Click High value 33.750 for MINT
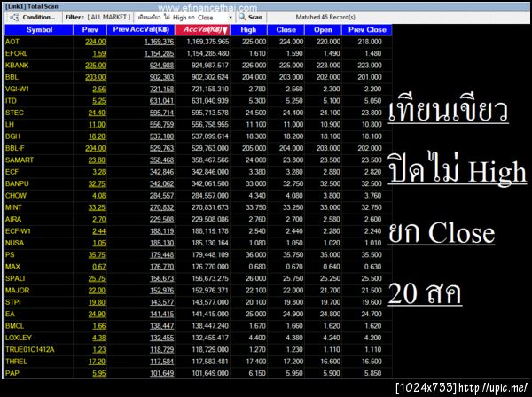This screenshot has height=397, width=532. (256, 207)
